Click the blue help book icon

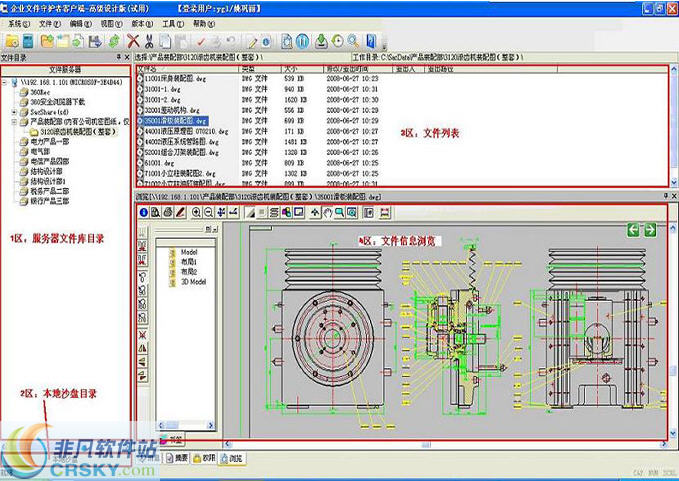[371, 41]
